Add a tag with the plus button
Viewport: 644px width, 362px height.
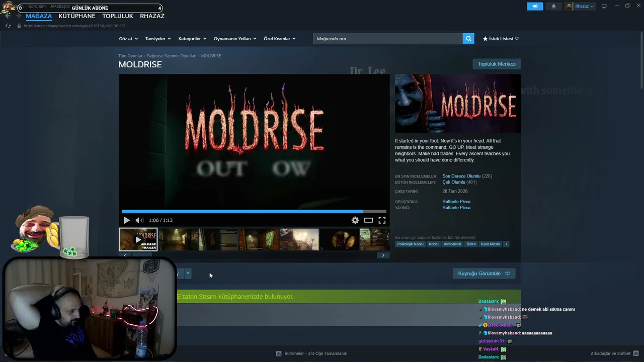[x=506, y=244]
